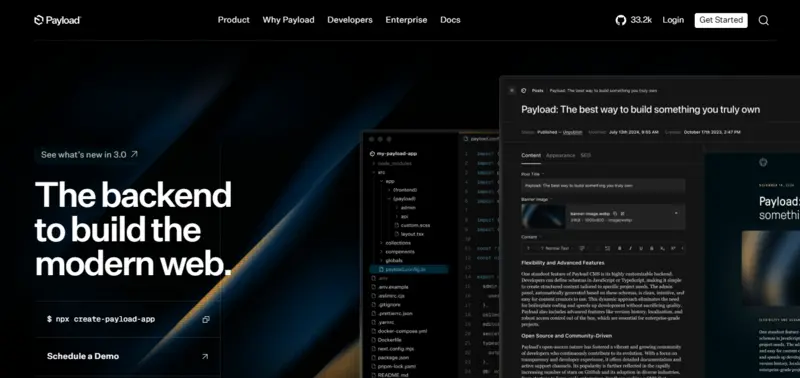800x378 pixels.
Task: Click the Login link
Action: (x=673, y=20)
